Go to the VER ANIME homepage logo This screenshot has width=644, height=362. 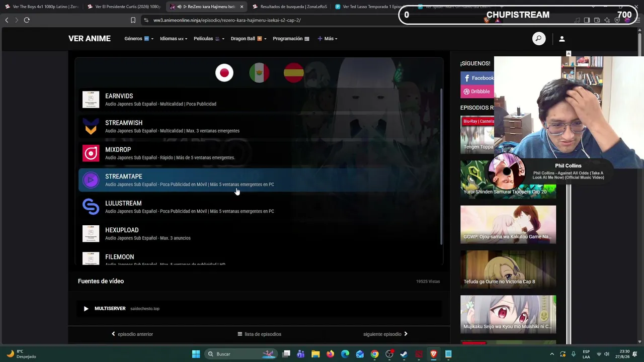[90, 39]
